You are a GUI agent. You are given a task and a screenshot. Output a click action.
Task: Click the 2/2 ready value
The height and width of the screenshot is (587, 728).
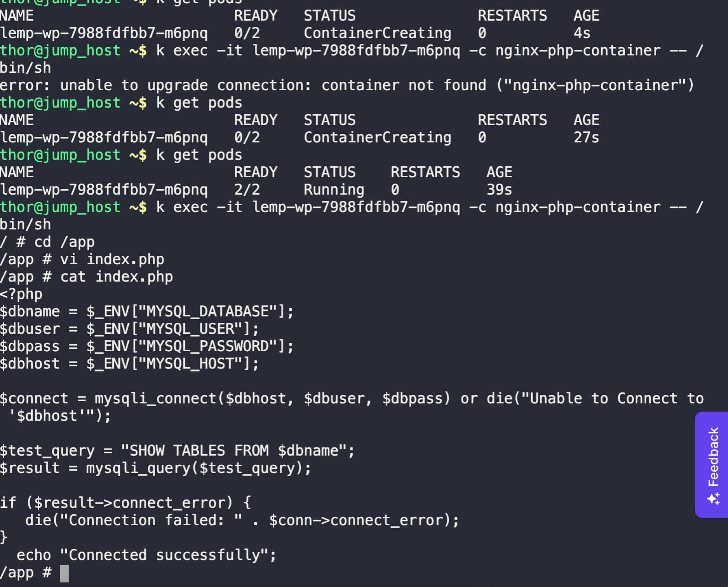click(x=247, y=190)
